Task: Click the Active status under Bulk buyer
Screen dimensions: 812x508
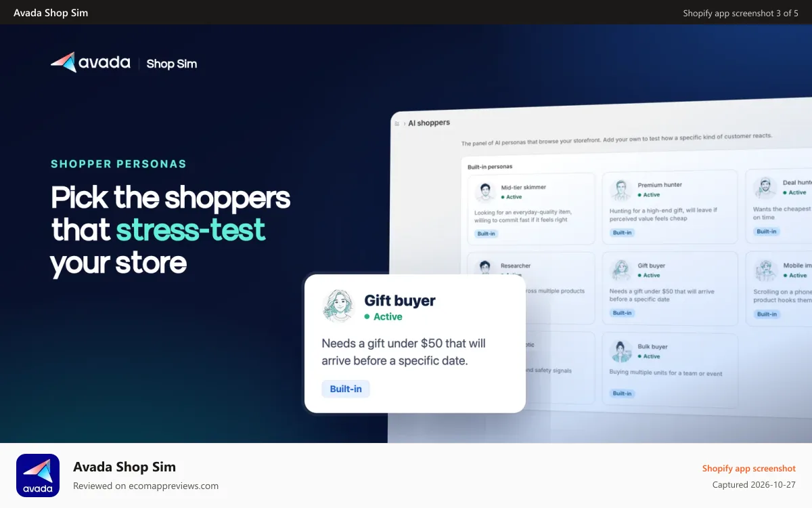Action: pos(649,356)
